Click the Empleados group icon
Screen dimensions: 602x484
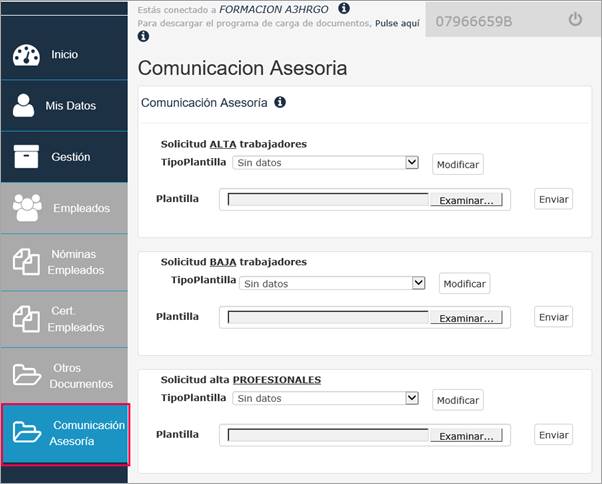click(27, 208)
